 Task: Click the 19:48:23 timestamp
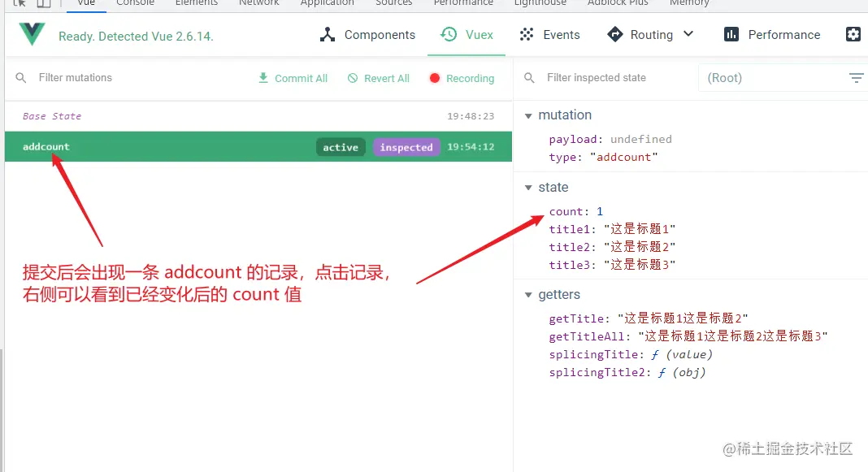[471, 116]
